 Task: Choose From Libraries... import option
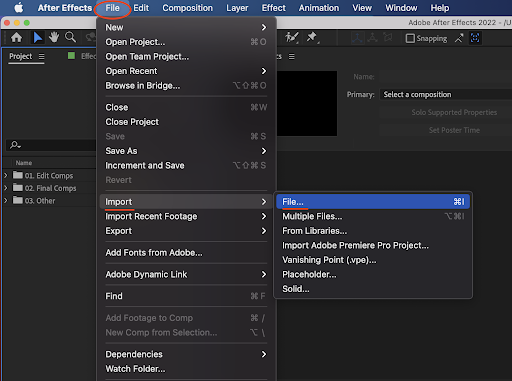coord(373,231)
